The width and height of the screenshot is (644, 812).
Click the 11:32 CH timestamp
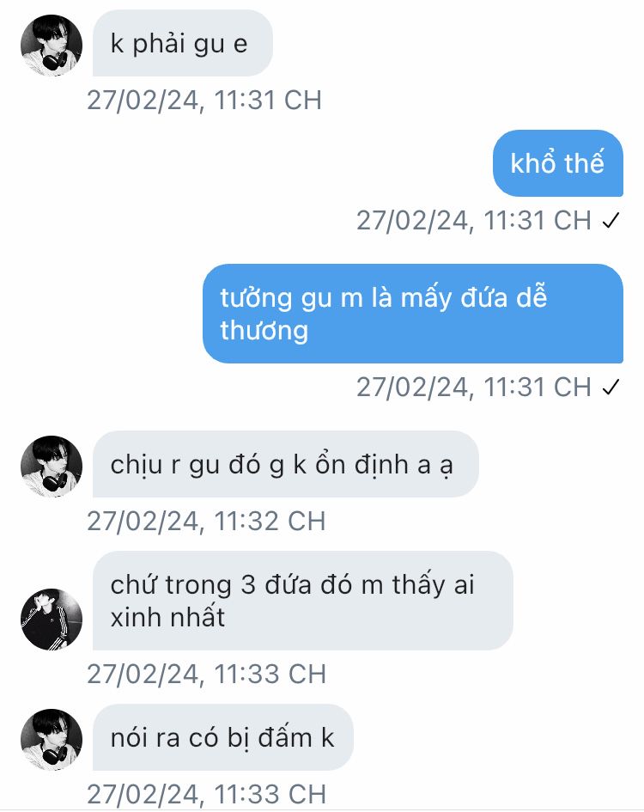point(206,521)
